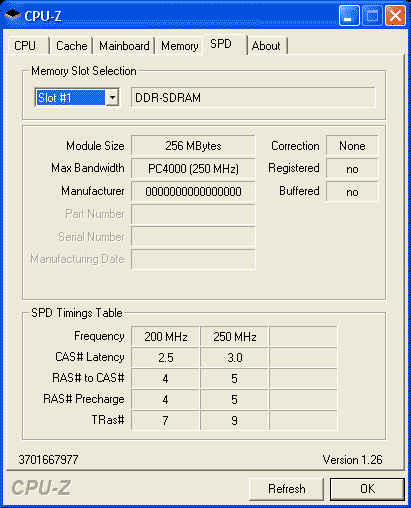This screenshot has width=411, height=508.
Task: Click the 250 MHz frequency cell
Action: (235, 337)
